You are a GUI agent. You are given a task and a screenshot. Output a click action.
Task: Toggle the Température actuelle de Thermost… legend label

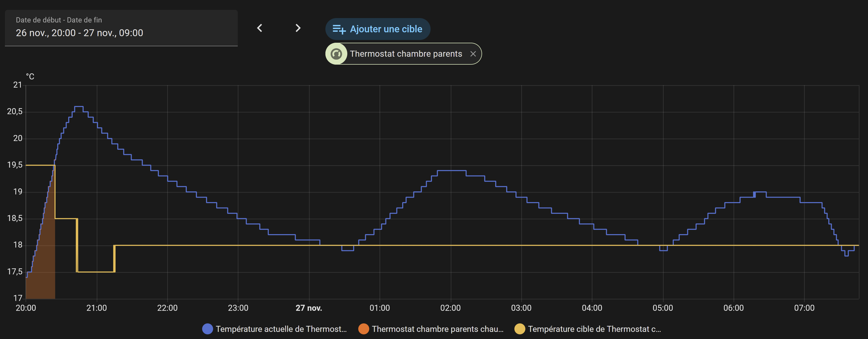pyautogui.click(x=281, y=329)
